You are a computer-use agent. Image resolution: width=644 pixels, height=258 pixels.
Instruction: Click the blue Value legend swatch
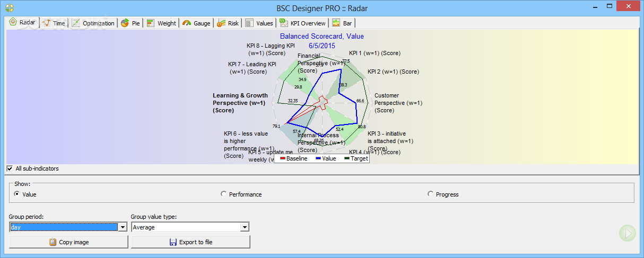tap(318, 158)
